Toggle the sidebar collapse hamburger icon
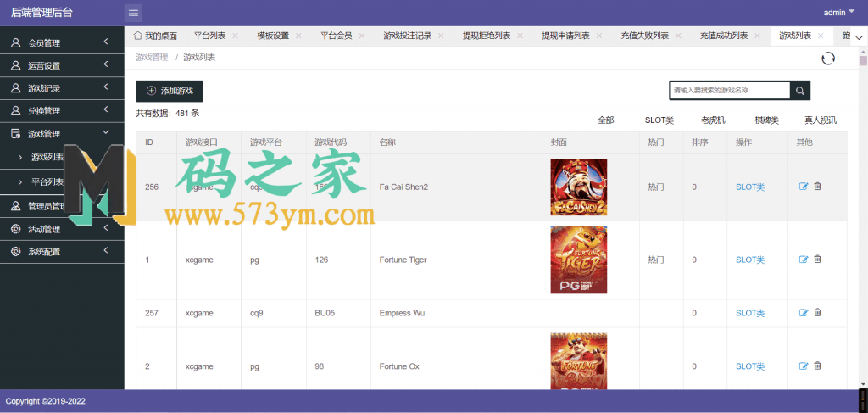 click(133, 13)
